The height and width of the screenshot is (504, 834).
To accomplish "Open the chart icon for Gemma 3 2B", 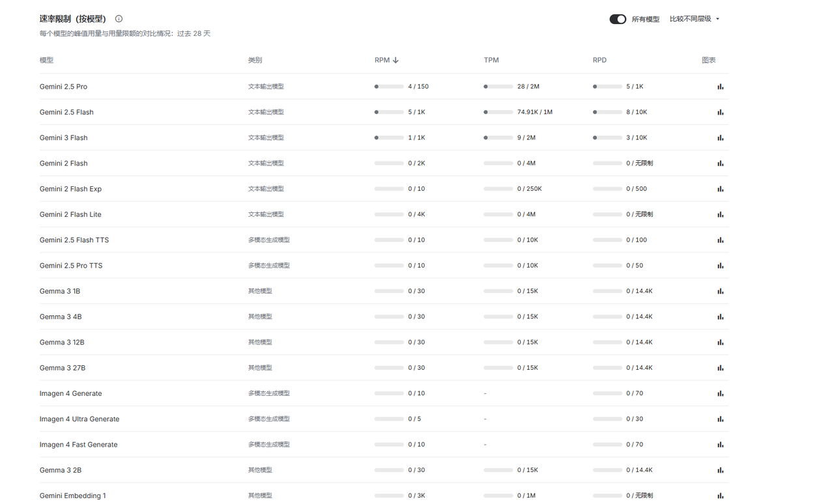I will 720,470.
